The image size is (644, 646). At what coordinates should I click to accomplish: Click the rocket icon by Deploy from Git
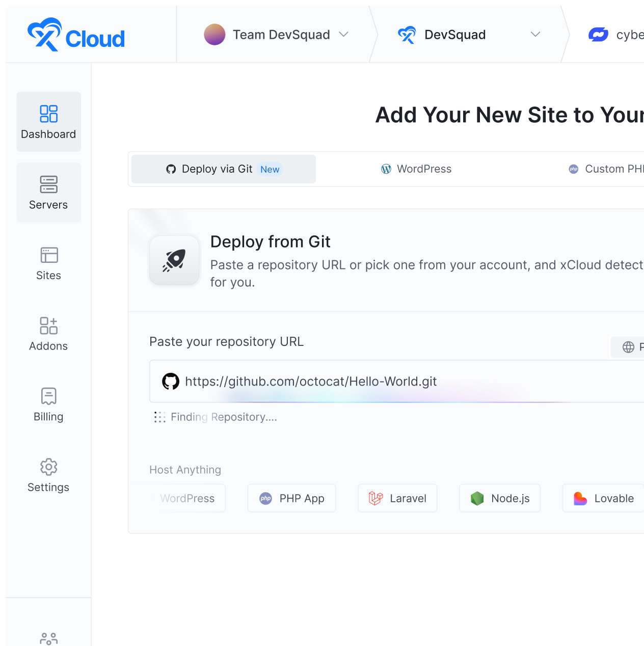[x=174, y=260]
